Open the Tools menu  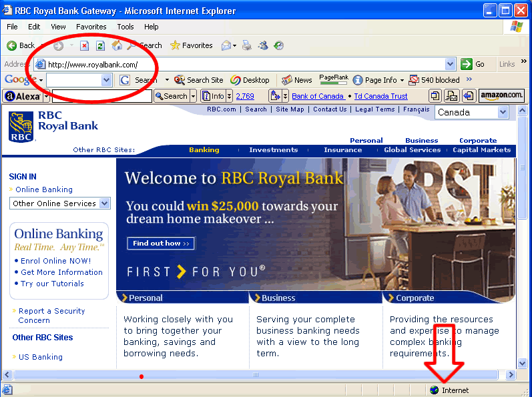tap(125, 27)
